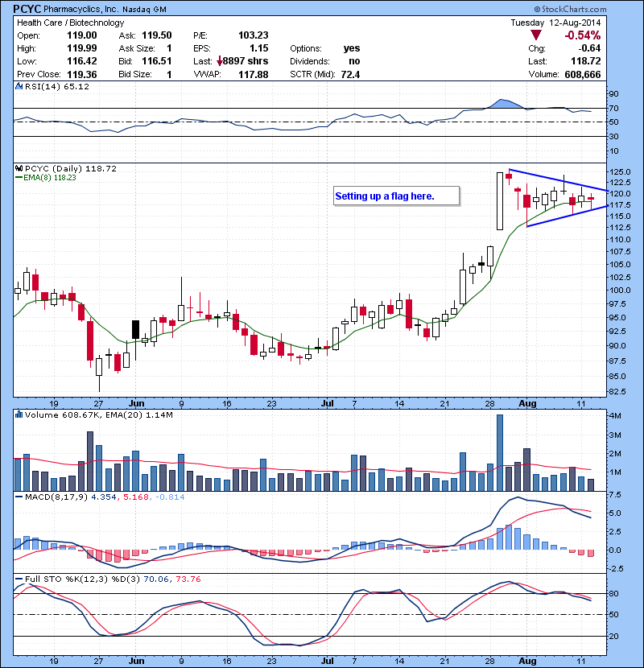
Task: Click the Prev Close value 119.36
Action: (x=82, y=75)
